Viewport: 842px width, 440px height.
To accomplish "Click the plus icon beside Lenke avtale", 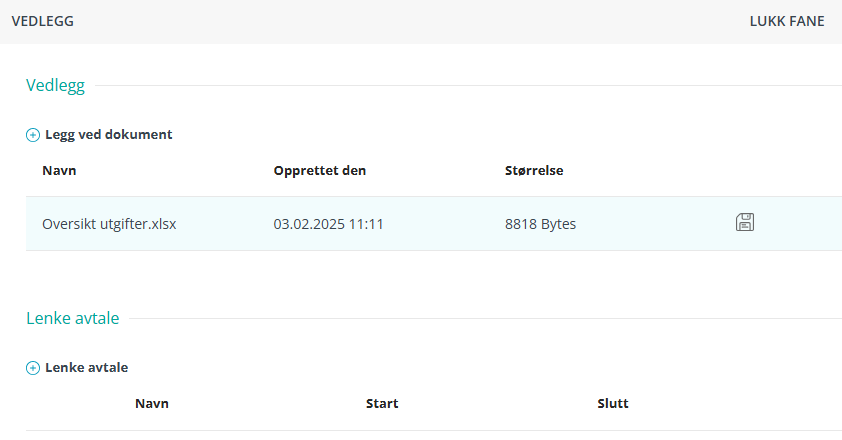I will (33, 368).
